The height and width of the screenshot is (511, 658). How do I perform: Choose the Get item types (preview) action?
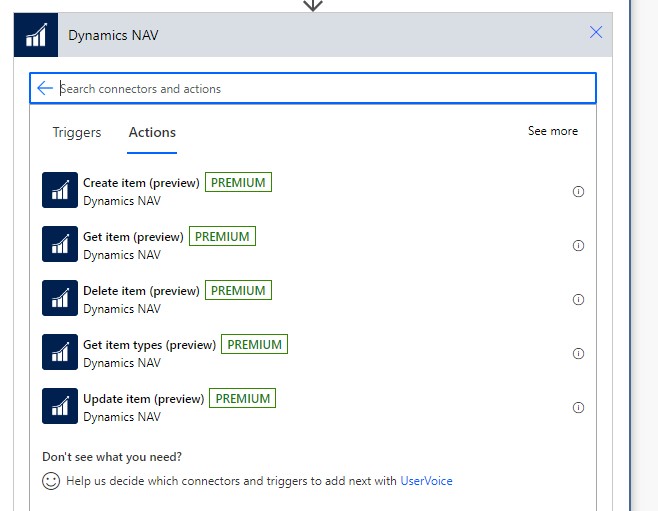pyautogui.click(x=149, y=345)
